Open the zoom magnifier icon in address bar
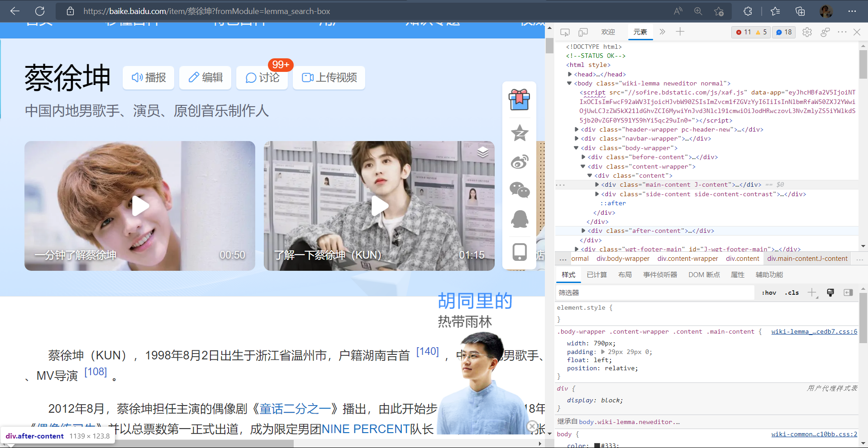This screenshot has height=448, width=868. 698,11
